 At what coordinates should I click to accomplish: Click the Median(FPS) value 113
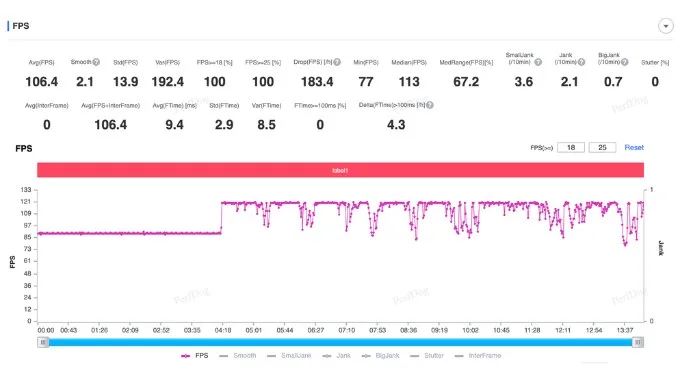point(409,82)
